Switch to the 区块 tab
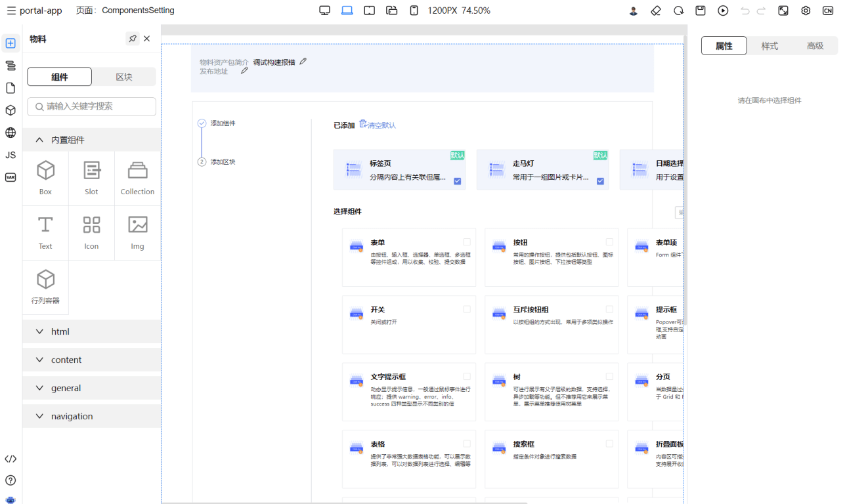This screenshot has height=504, width=847. click(x=123, y=77)
